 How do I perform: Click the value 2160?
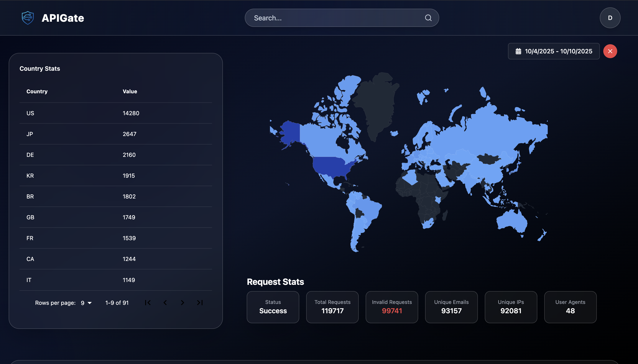(129, 155)
